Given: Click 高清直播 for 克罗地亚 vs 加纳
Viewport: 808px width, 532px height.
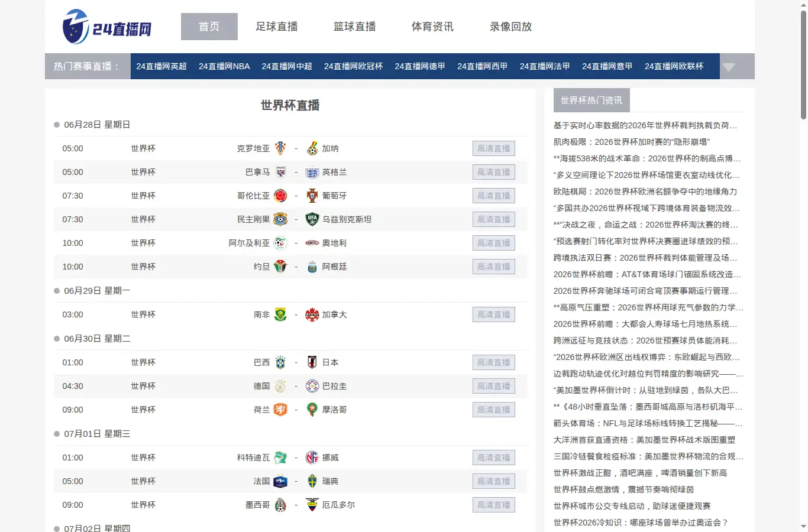Looking at the screenshot, I should click(494, 148).
